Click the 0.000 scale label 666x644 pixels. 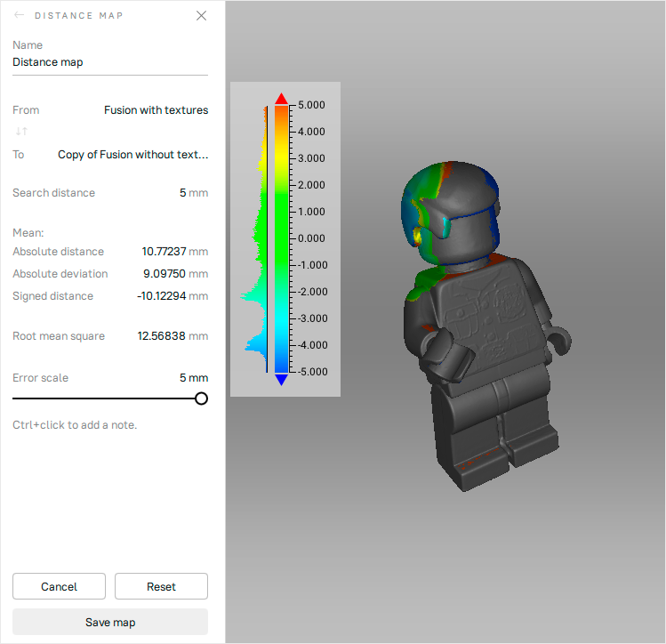[x=311, y=238]
